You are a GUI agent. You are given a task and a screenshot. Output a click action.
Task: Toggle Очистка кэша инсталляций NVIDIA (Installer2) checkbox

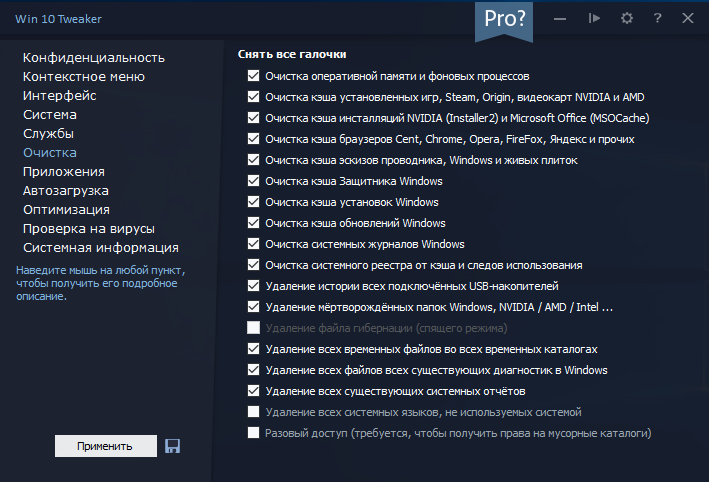[253, 118]
